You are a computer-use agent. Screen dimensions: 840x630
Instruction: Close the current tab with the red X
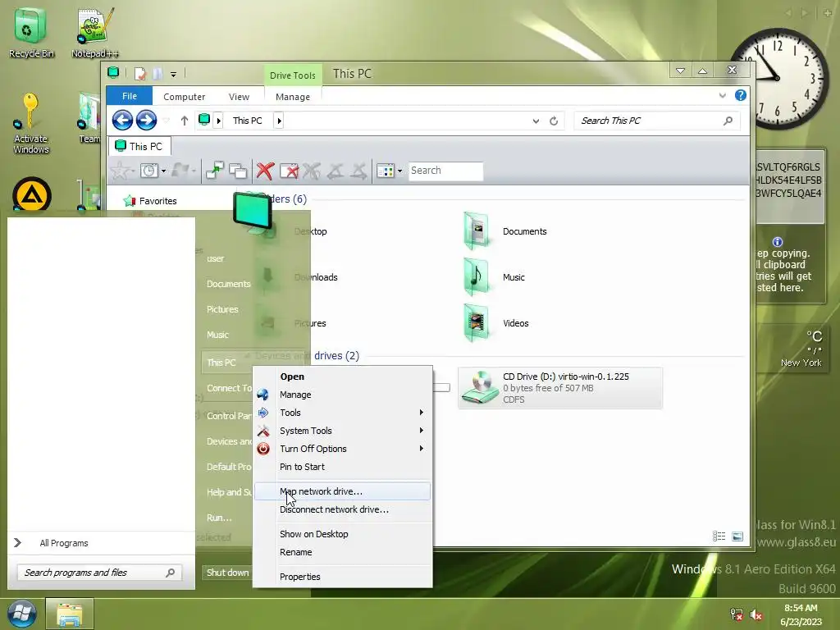[x=265, y=171]
